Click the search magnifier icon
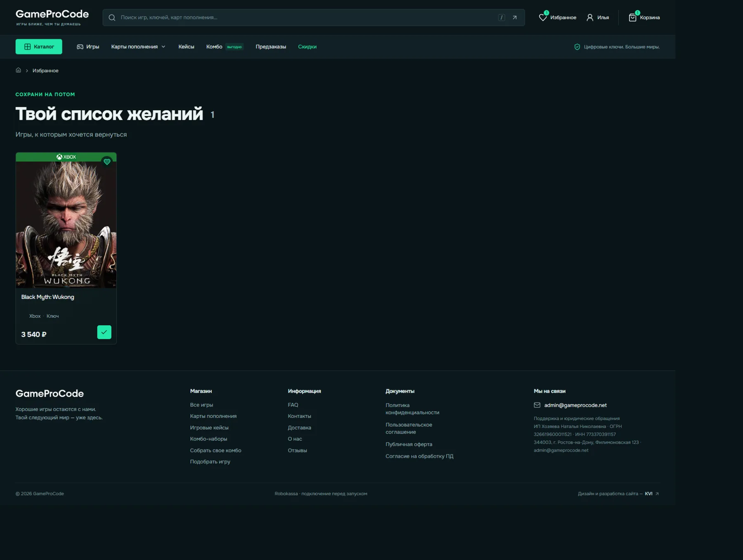 pyautogui.click(x=112, y=18)
